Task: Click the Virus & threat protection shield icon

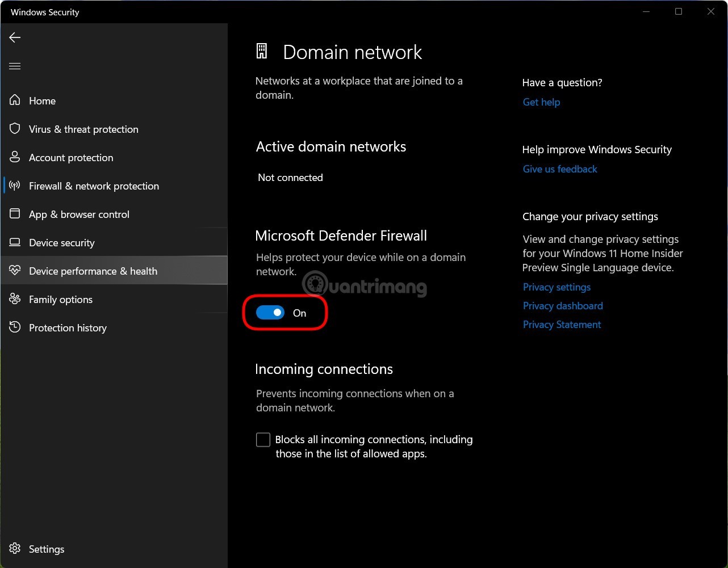Action: [15, 129]
